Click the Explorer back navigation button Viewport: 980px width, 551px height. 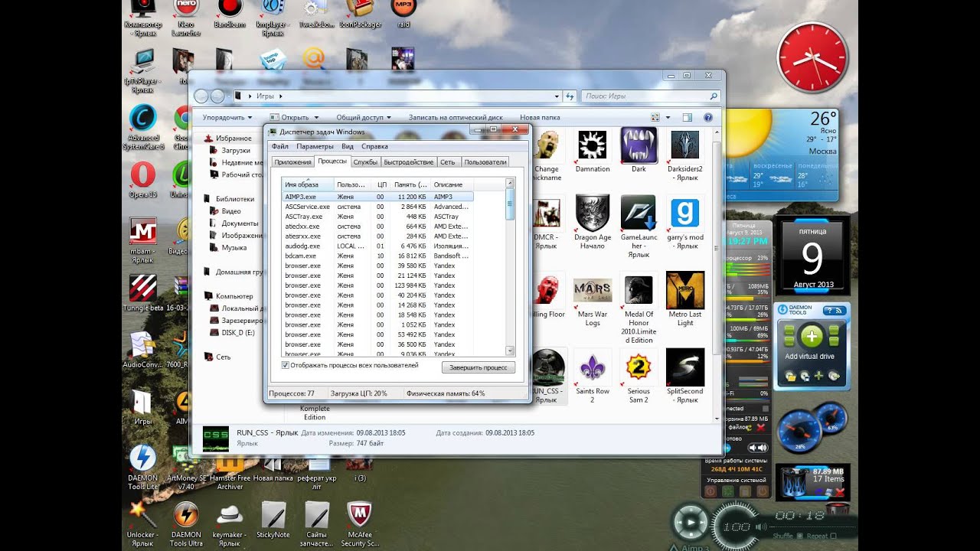click(202, 96)
